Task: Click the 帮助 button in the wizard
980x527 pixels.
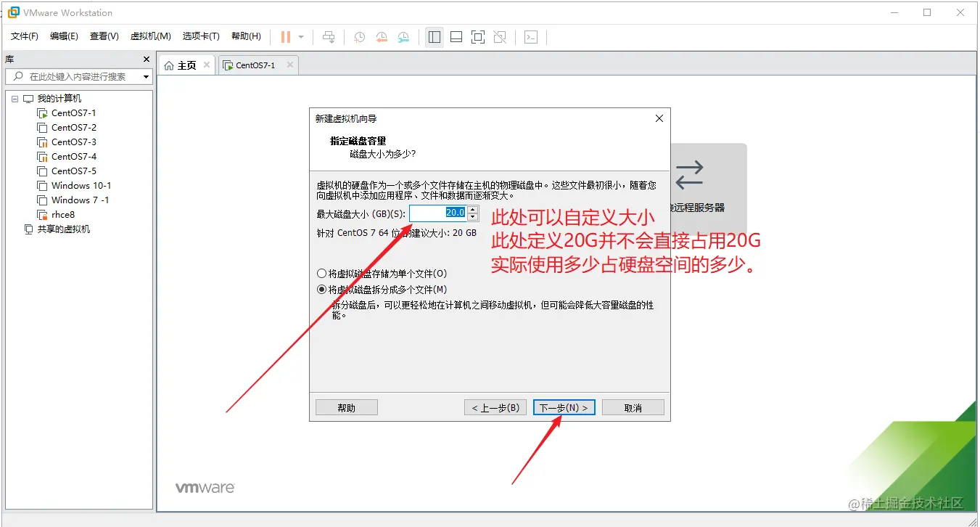Action: pyautogui.click(x=347, y=407)
